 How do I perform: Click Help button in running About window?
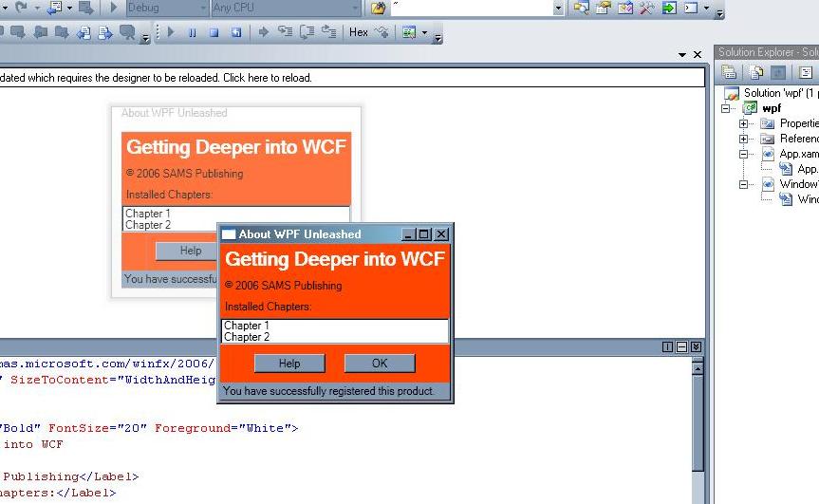(289, 363)
